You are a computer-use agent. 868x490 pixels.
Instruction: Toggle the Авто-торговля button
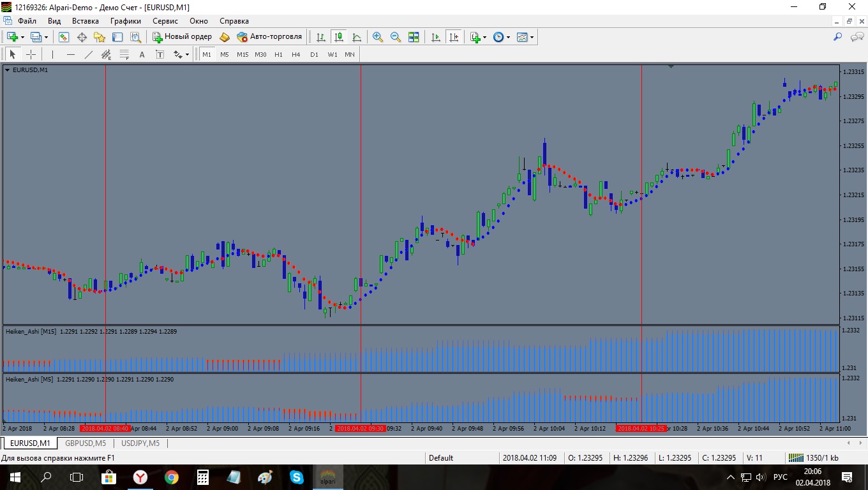(269, 37)
